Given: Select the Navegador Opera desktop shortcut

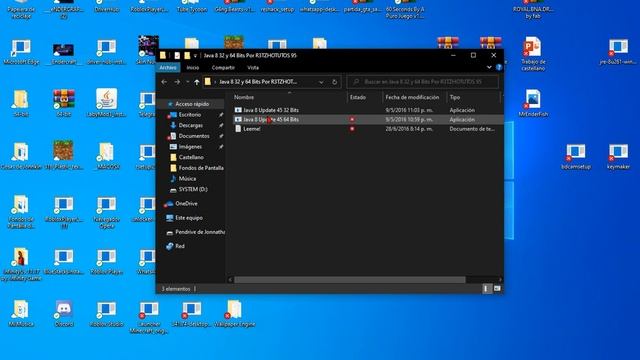Looking at the screenshot, I should pos(107,212).
